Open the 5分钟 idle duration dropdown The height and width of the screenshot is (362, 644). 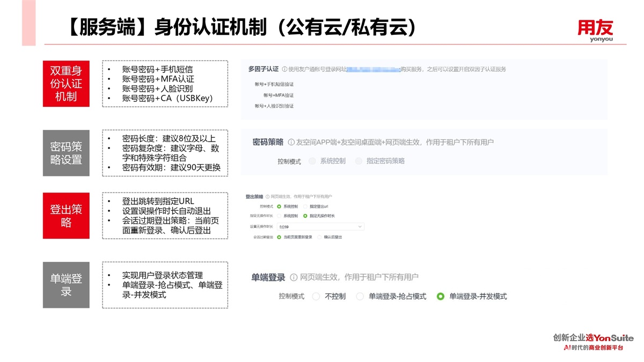320,227
